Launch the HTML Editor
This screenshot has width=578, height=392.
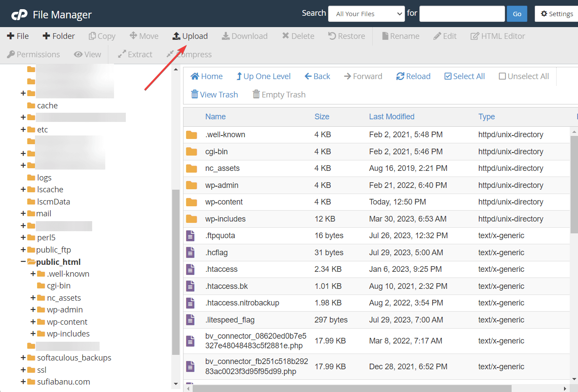coord(497,36)
